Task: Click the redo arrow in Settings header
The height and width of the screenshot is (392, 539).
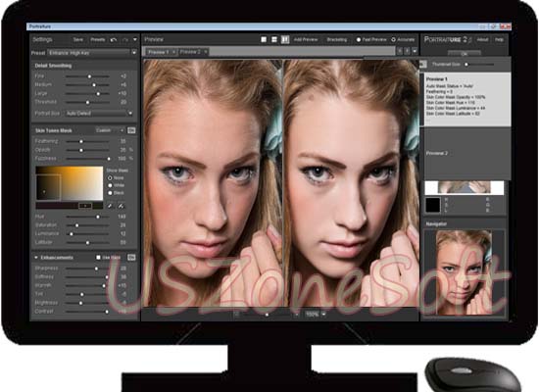Action: click(125, 40)
